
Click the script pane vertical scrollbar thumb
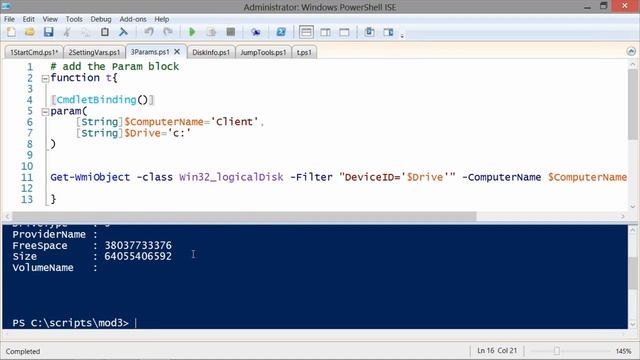(x=633, y=104)
